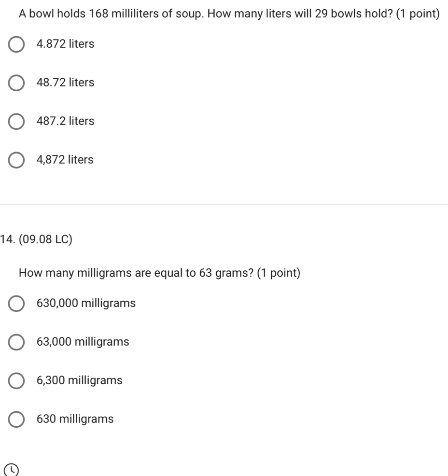Viewport: 448px width, 476px height.
Task: Click the "4,872 liters" answer text
Action: point(65,159)
